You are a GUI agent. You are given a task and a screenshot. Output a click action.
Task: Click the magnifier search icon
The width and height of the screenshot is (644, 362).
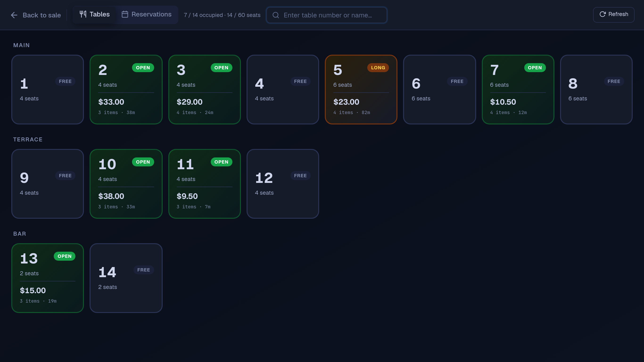[276, 15]
